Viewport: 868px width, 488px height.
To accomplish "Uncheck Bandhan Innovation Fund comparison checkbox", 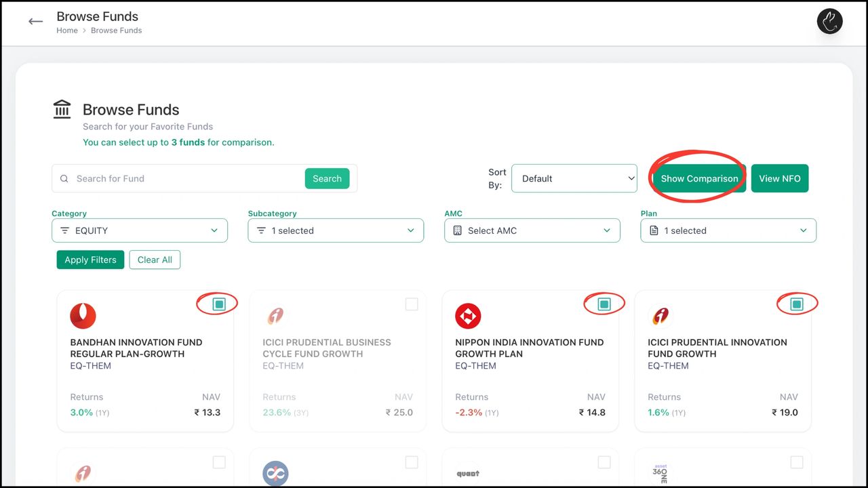I will coord(218,304).
